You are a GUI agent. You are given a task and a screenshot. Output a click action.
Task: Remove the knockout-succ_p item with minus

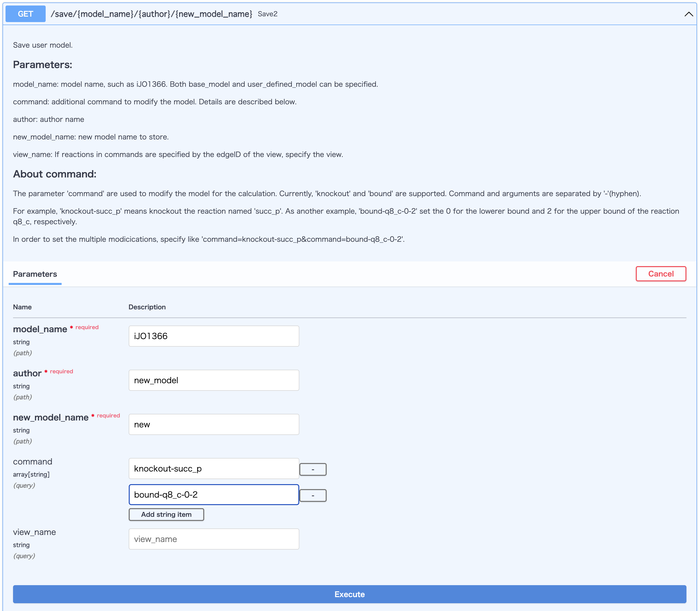[312, 470]
